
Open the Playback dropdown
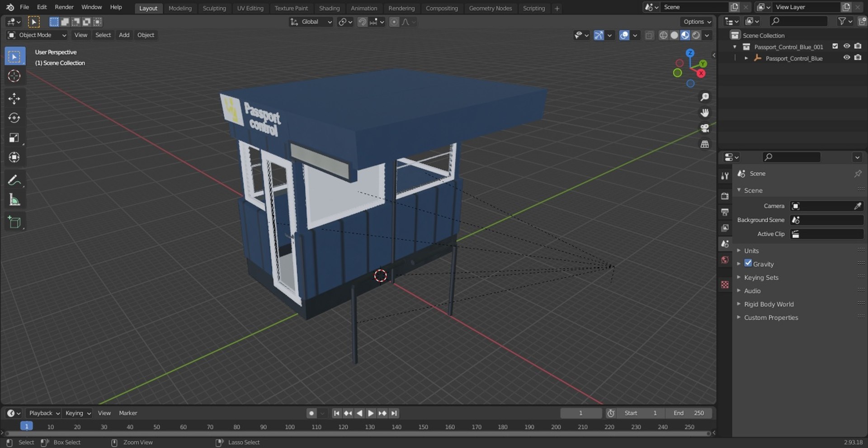pyautogui.click(x=44, y=413)
